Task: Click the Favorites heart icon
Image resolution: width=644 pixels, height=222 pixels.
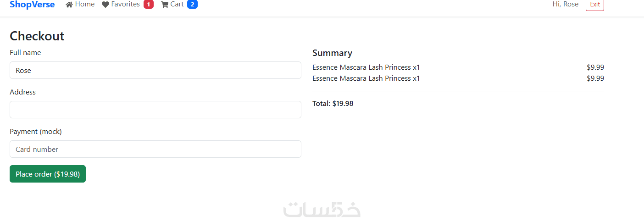Action: pos(105,5)
